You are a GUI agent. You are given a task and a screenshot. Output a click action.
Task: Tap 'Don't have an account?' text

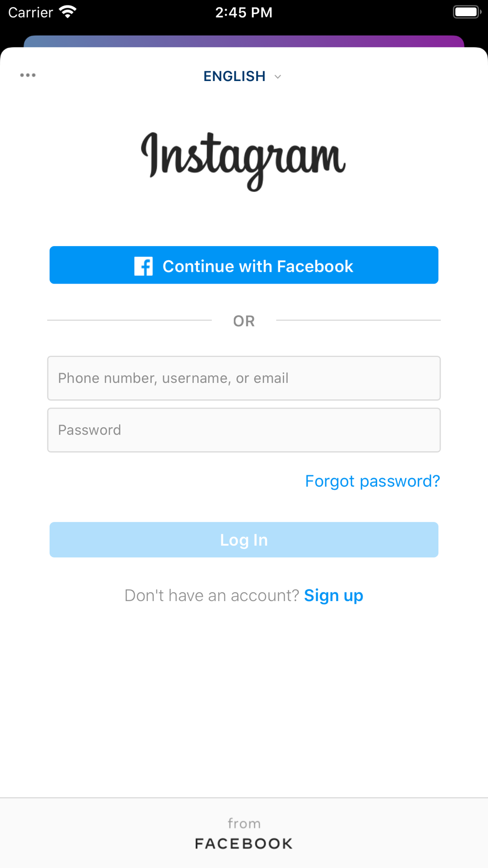tap(212, 596)
